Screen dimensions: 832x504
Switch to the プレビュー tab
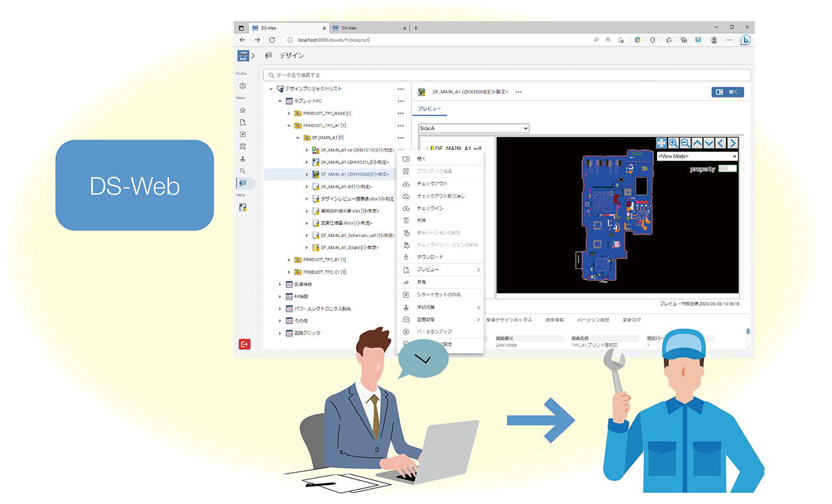pos(429,109)
